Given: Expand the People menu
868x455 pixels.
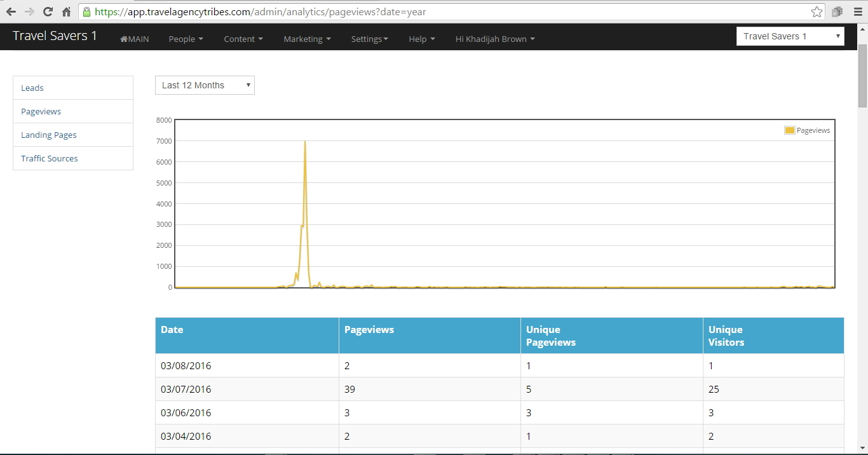Looking at the screenshot, I should coord(186,39).
